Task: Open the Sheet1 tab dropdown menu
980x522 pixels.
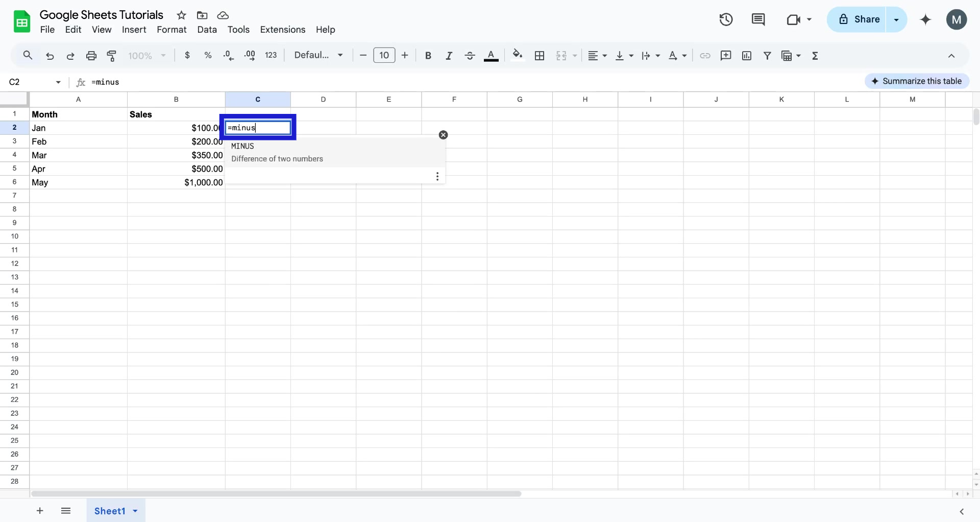Action: (134, 511)
